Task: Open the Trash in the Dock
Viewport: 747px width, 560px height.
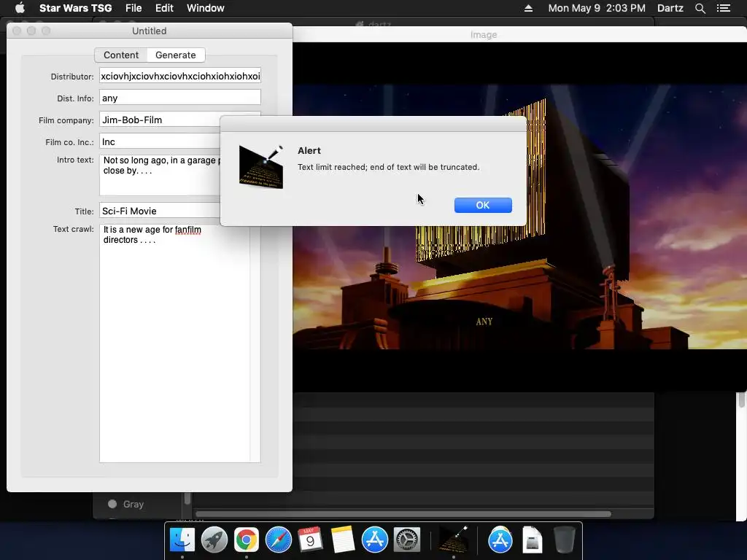Action: (x=564, y=540)
